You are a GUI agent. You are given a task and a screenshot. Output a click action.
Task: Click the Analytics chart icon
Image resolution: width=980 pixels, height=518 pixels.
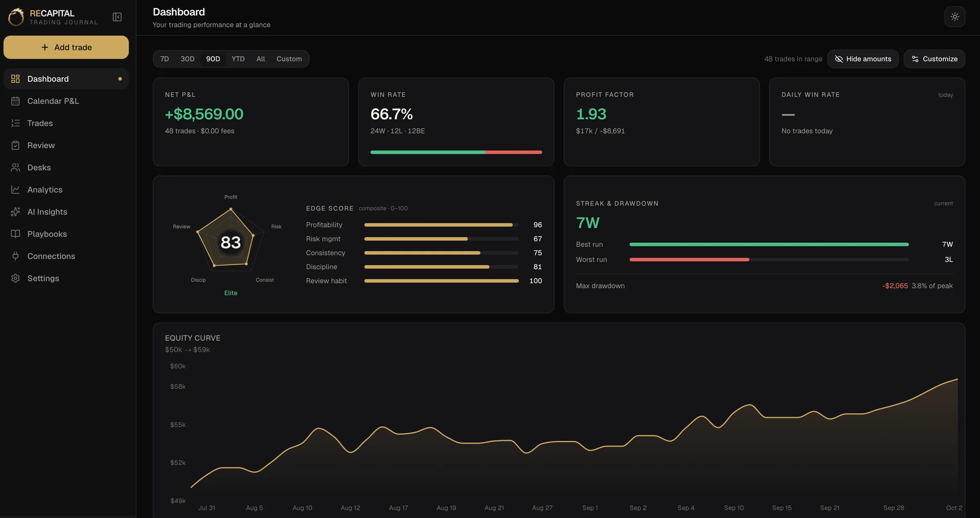[16, 190]
